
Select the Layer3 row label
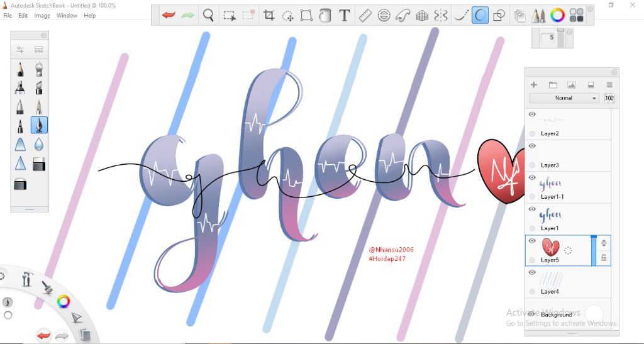coord(550,165)
